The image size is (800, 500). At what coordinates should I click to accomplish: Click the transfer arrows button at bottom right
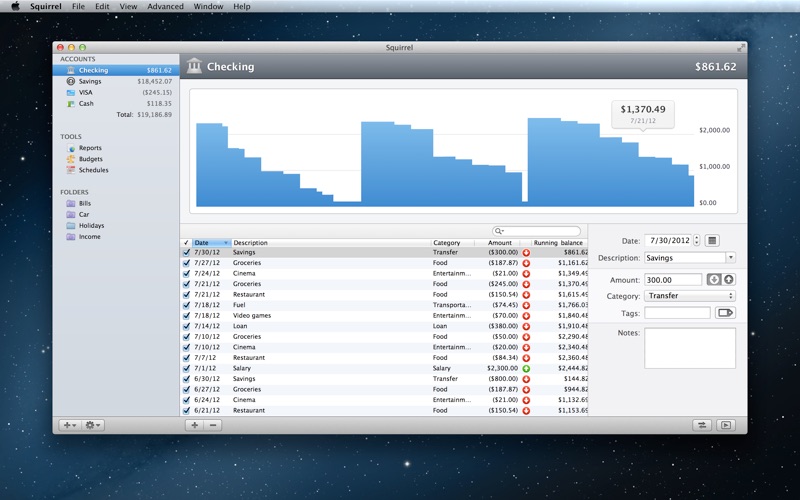[702, 425]
